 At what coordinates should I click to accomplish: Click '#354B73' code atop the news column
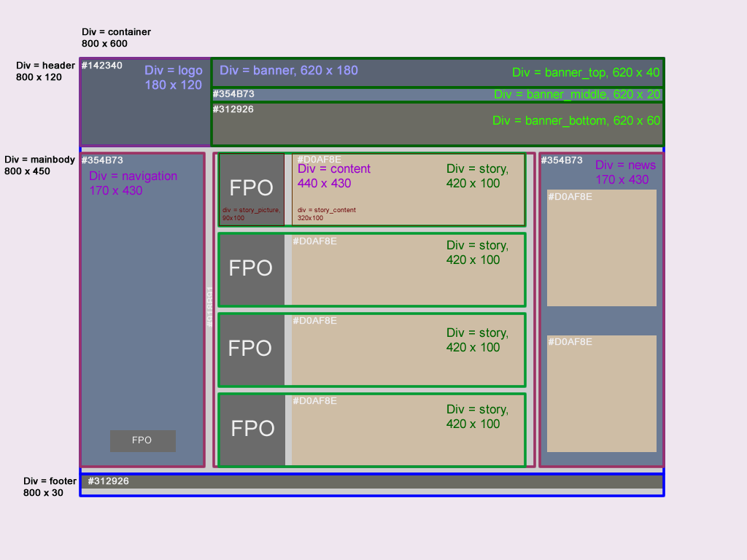[x=562, y=160]
